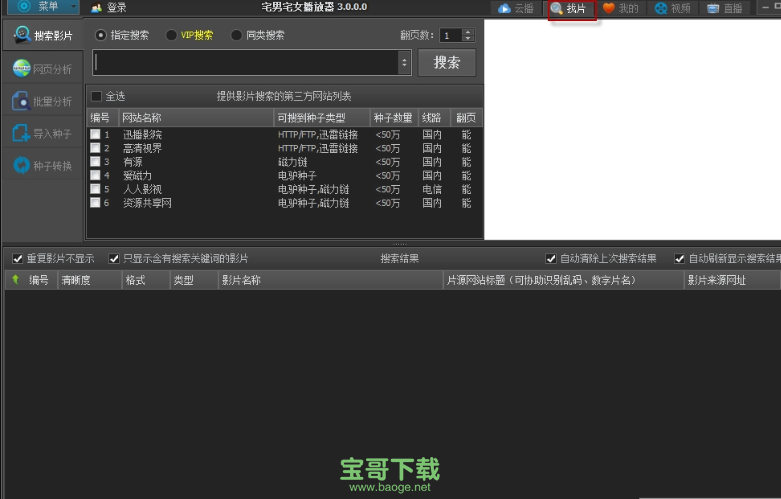Click the panel splitter grip handle
This screenshot has width=781, height=499.
tap(399, 244)
